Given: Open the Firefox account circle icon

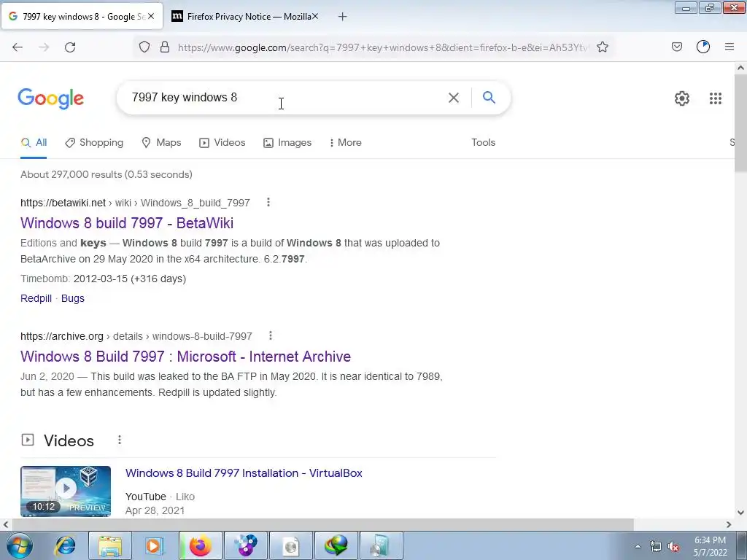Looking at the screenshot, I should click(x=703, y=47).
